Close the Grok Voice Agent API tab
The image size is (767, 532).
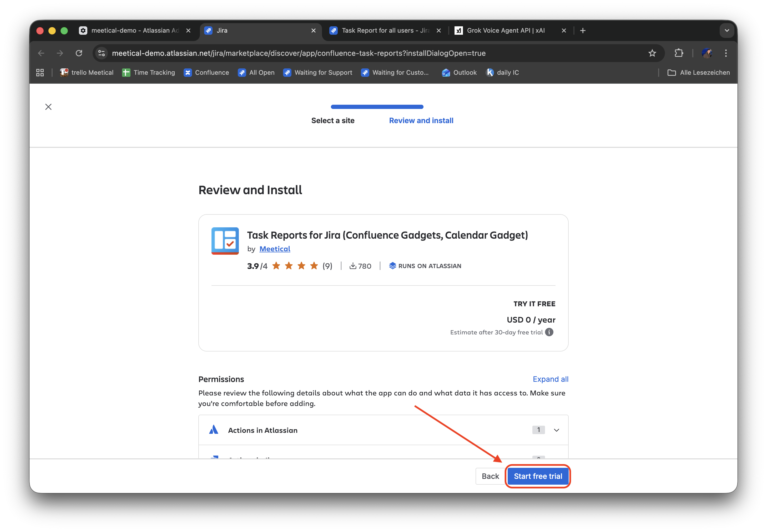pyautogui.click(x=564, y=30)
